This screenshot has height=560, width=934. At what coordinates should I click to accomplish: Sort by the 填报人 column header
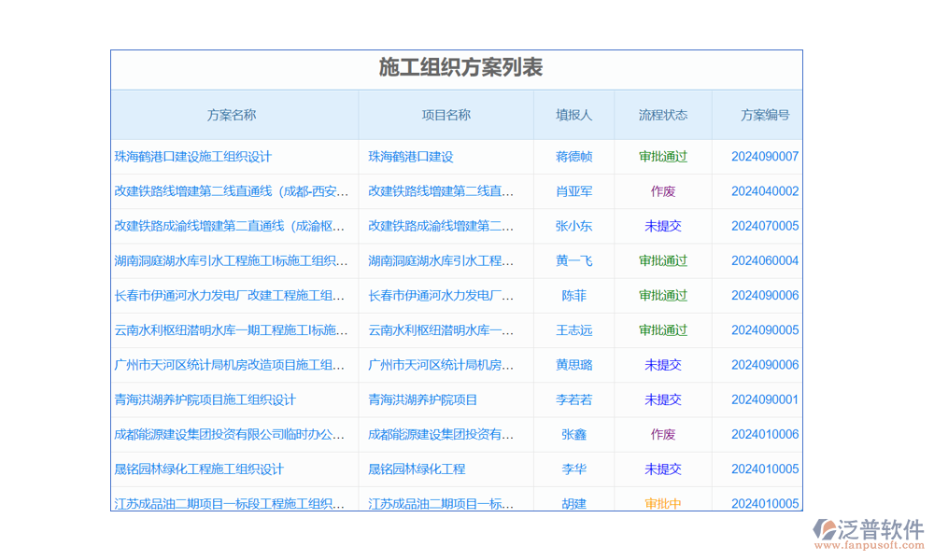(x=573, y=115)
